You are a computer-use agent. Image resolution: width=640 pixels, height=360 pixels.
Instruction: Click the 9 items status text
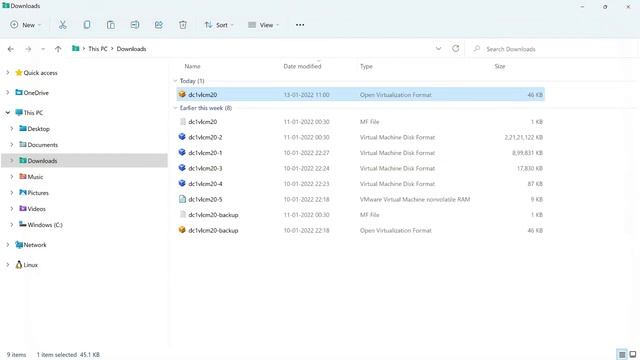tap(16, 355)
